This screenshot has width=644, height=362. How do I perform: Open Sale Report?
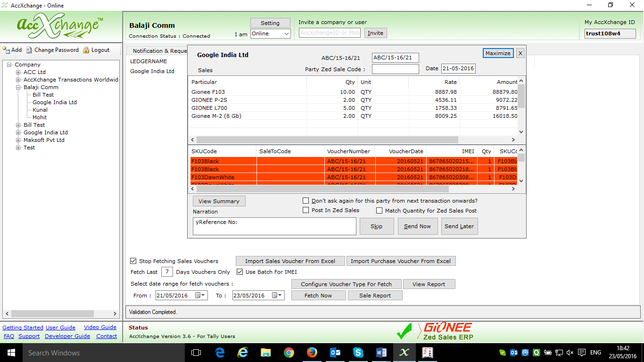point(375,296)
